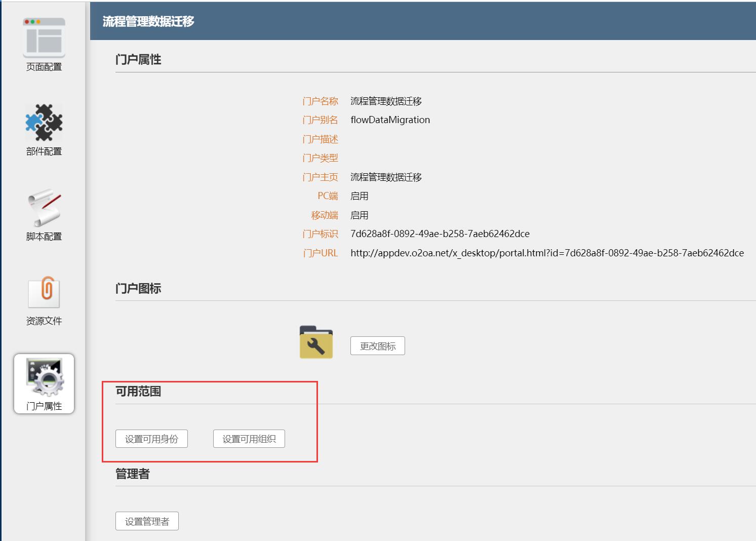Click the 门户图标 section heading
The width and height of the screenshot is (756, 541).
(x=138, y=288)
